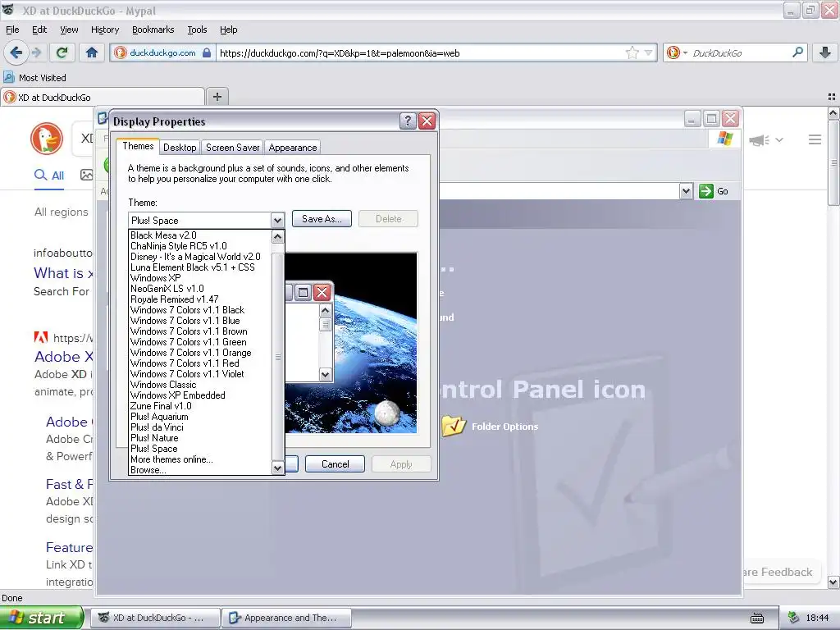This screenshot has width=840, height=630.
Task: Click the system tray network icon
Action: click(793, 618)
